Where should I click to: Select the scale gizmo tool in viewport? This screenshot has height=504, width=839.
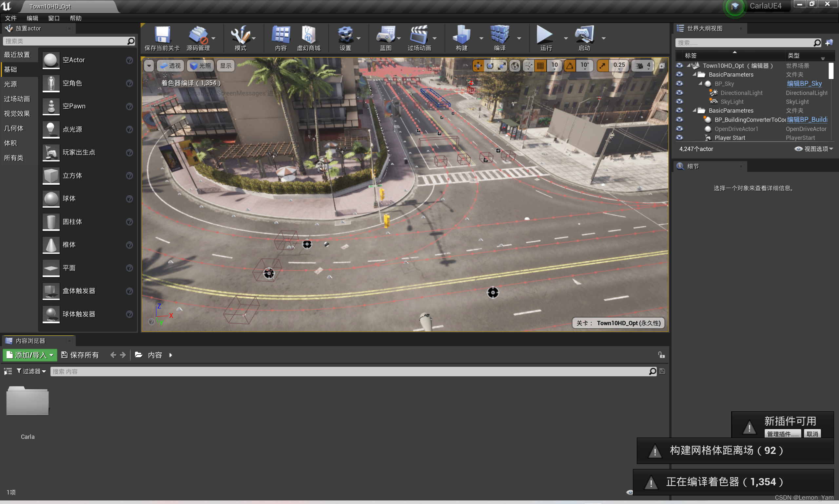[x=501, y=65]
